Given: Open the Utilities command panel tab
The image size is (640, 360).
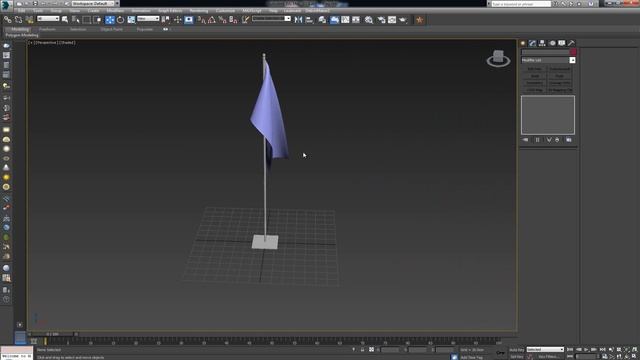Looking at the screenshot, I should [x=571, y=43].
